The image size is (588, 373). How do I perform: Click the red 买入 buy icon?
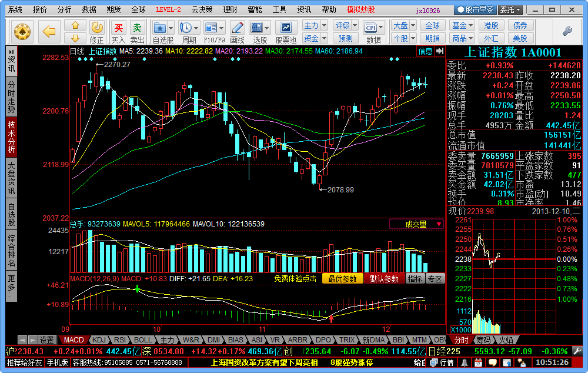pos(119,28)
